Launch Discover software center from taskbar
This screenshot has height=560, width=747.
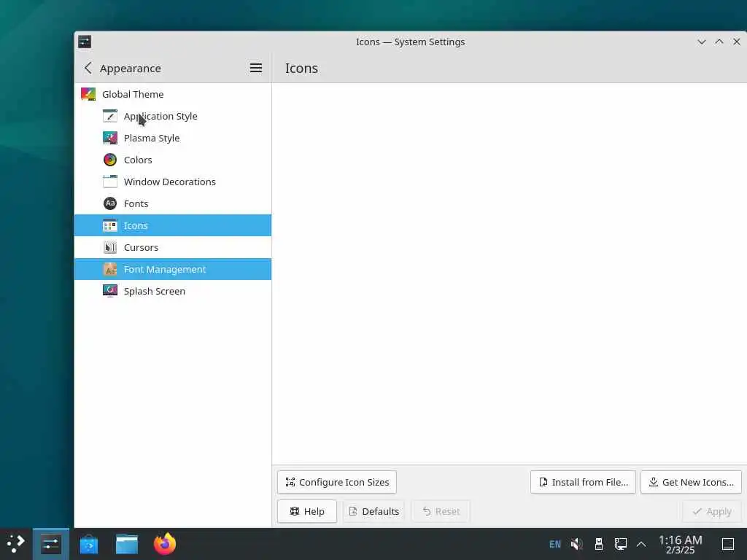tap(88, 544)
